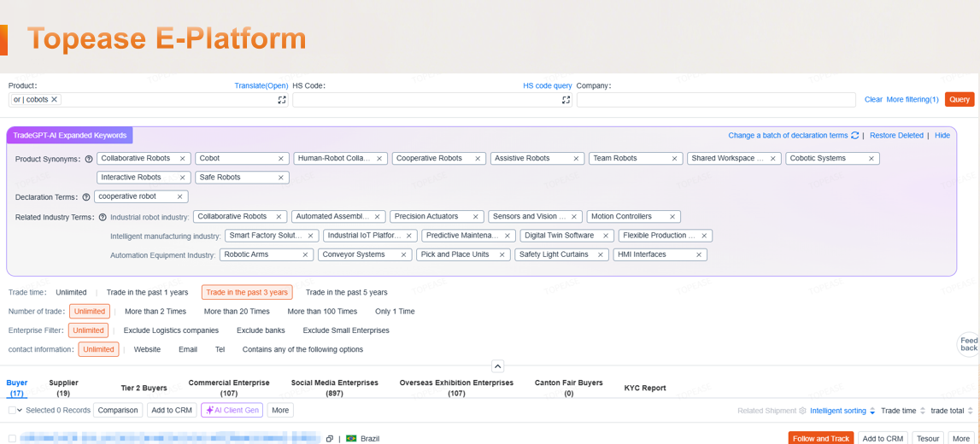This screenshot has height=444, width=980.
Task: Open the Declaration Terms help icon
Action: tap(86, 197)
